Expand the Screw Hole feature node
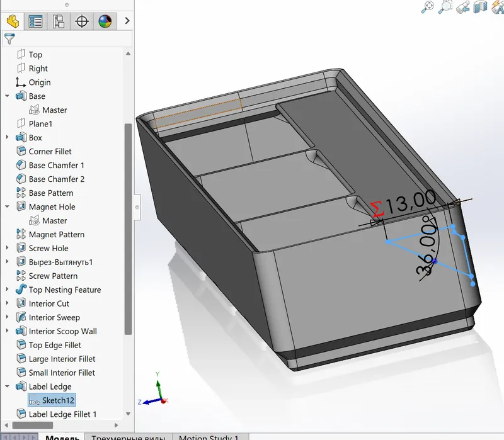Image resolution: width=504 pixels, height=440 pixels. click(6, 248)
